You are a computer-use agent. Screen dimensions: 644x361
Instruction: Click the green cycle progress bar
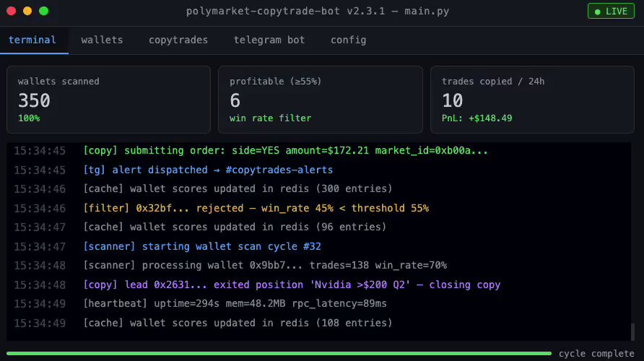tap(278, 354)
